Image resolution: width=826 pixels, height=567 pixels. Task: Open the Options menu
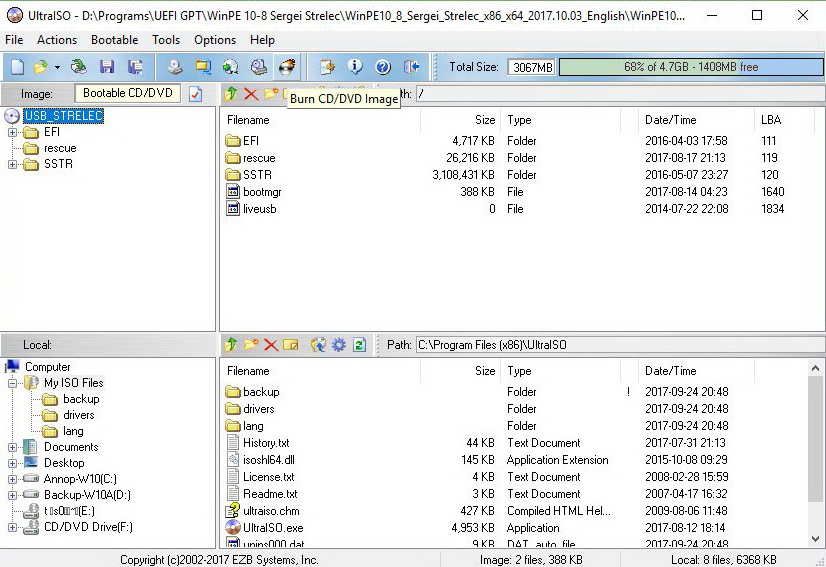click(x=215, y=40)
